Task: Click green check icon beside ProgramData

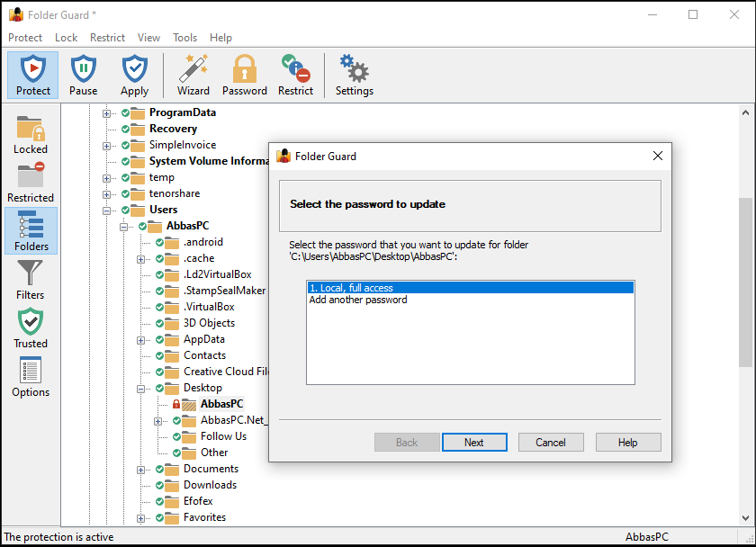Action: (125, 112)
